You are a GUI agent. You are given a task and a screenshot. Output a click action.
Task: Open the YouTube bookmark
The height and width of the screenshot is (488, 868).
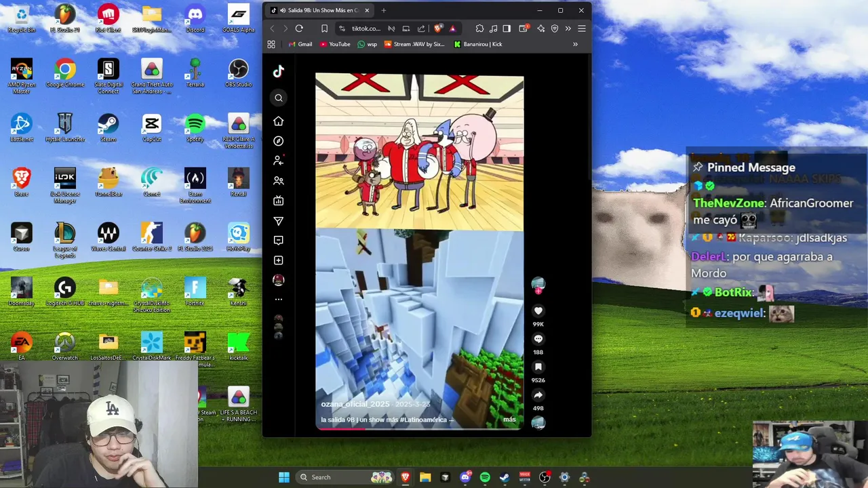(335, 44)
